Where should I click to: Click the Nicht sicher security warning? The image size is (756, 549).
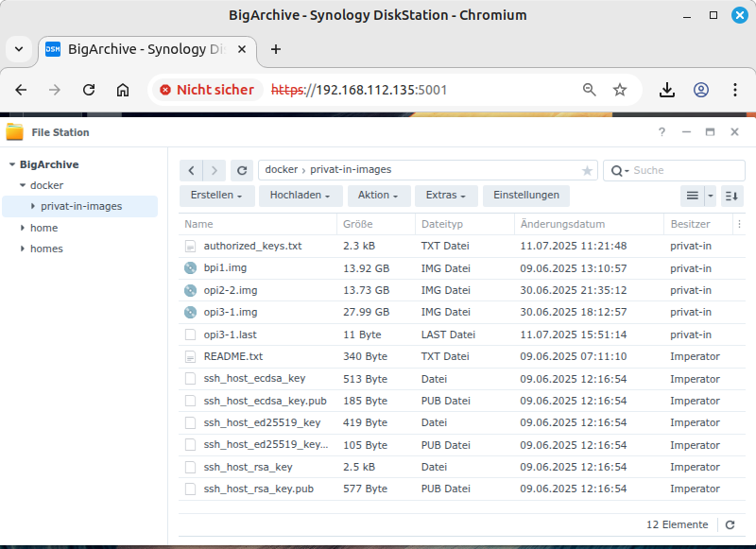pos(207,90)
